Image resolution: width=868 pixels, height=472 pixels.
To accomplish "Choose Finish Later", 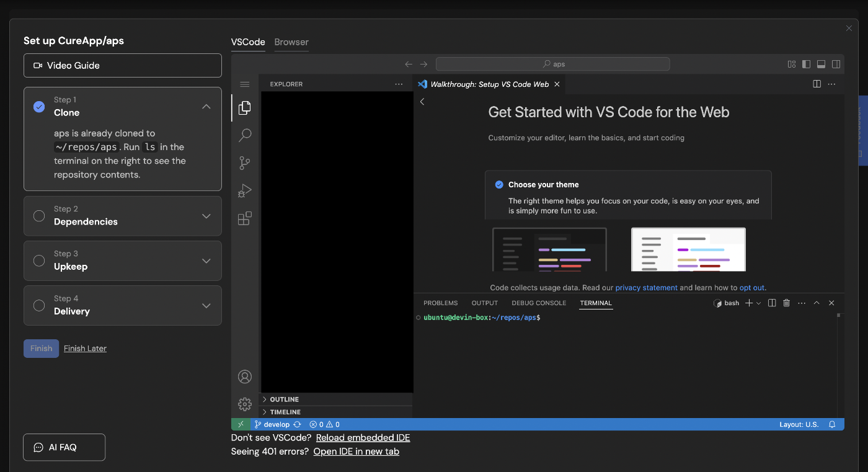I will coord(85,349).
